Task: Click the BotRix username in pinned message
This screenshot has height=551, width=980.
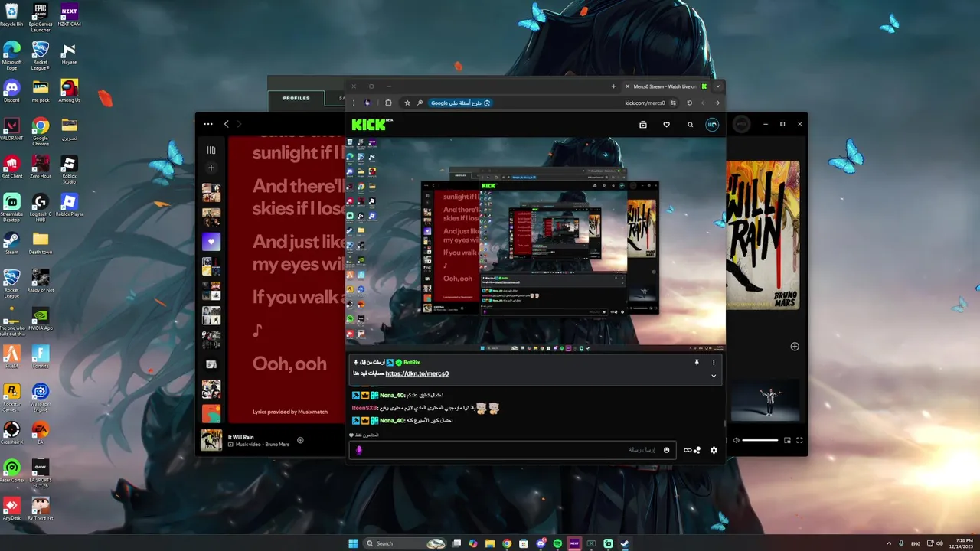Action: tap(412, 362)
